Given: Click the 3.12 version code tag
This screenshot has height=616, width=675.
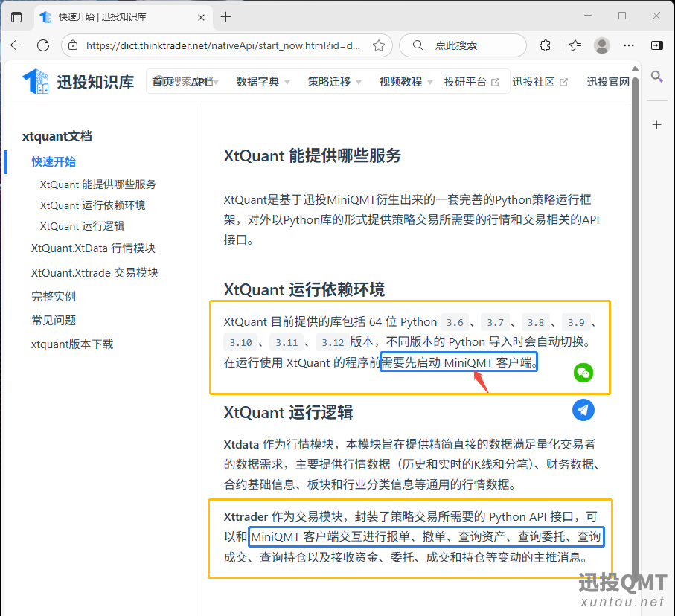Looking at the screenshot, I should coord(333,342).
